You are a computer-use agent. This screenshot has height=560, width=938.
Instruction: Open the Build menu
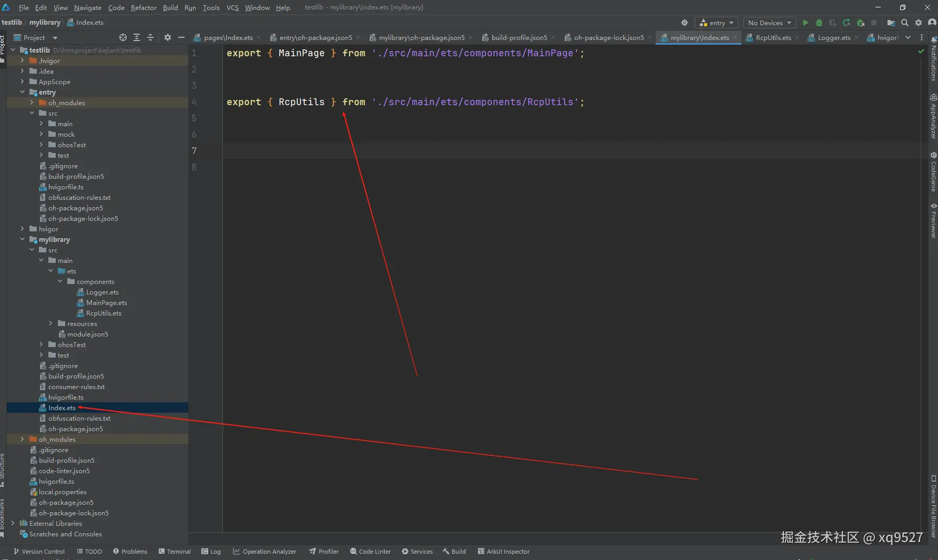170,7
